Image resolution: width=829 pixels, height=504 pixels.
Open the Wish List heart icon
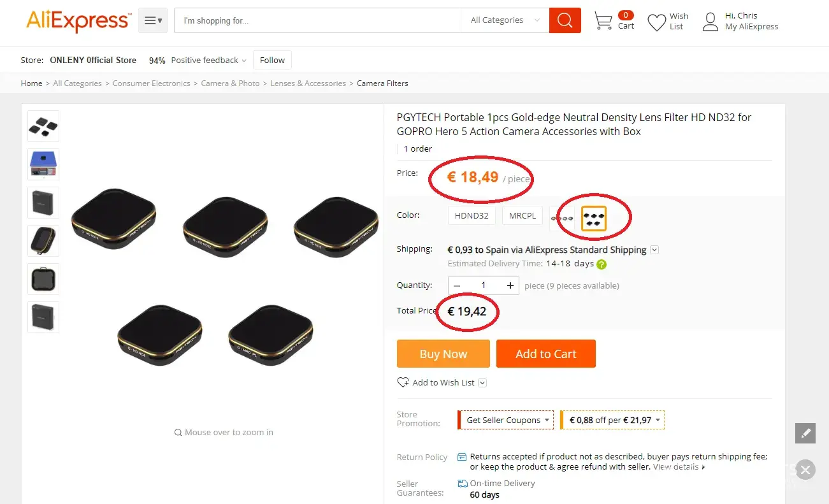[656, 22]
